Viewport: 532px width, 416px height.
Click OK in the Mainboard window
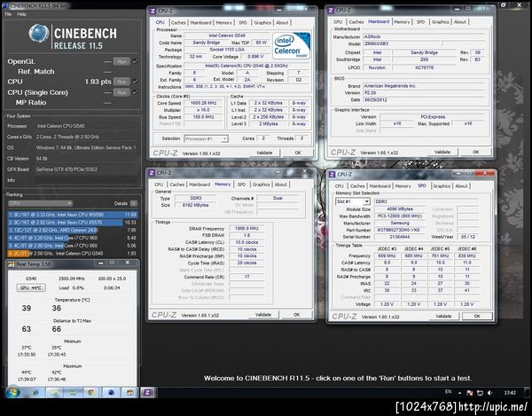pos(476,152)
